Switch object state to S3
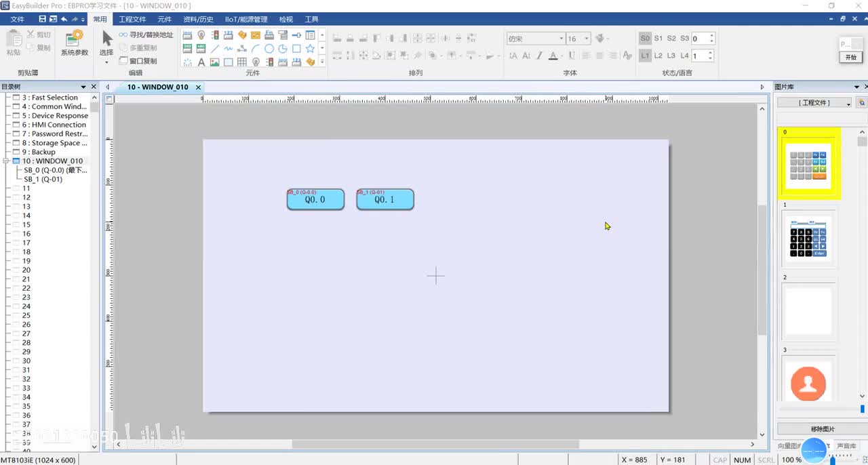 coord(684,39)
